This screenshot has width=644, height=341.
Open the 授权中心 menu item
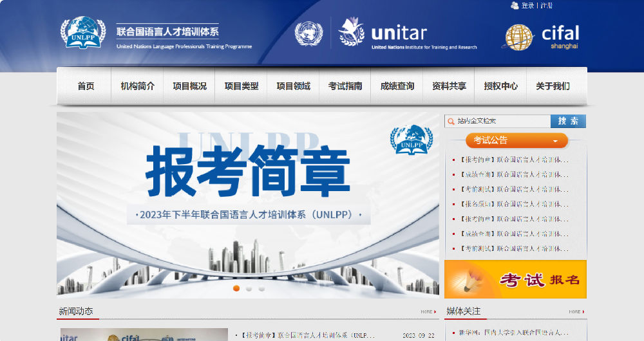pos(500,86)
